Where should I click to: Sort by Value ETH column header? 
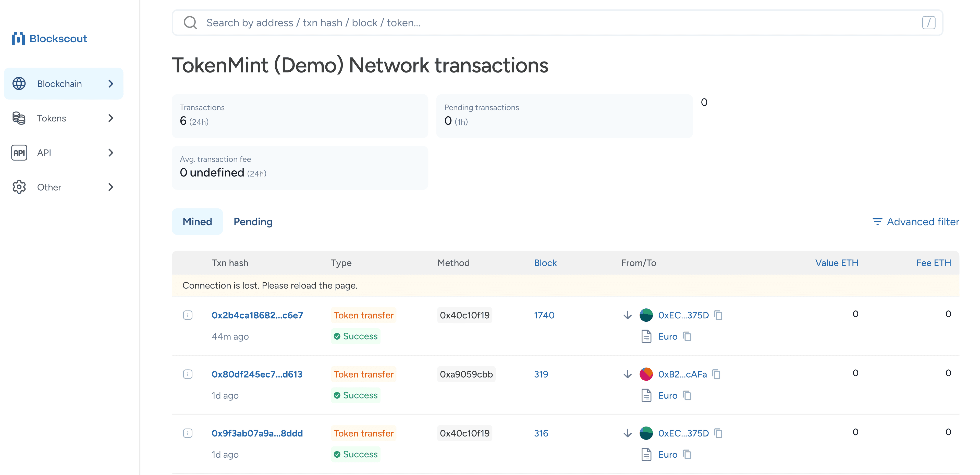tap(837, 263)
